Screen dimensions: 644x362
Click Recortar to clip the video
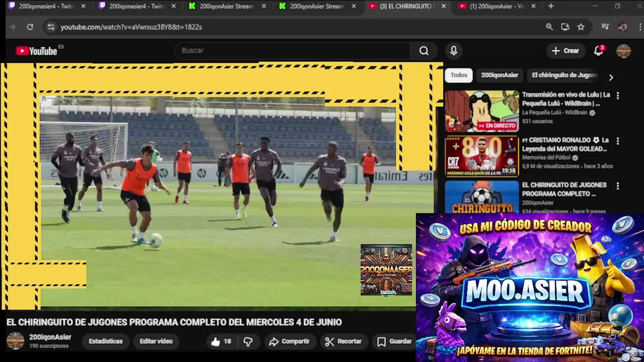pyautogui.click(x=344, y=341)
